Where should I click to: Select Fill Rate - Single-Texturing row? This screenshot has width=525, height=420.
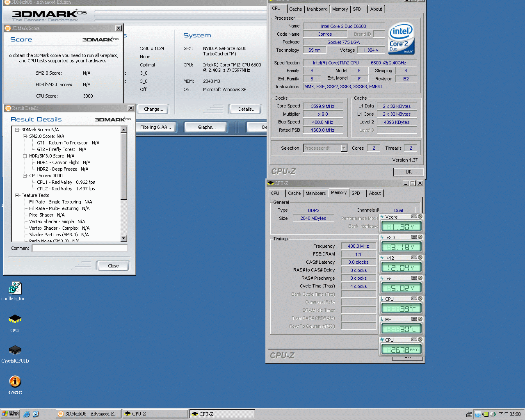pyautogui.click(x=61, y=202)
